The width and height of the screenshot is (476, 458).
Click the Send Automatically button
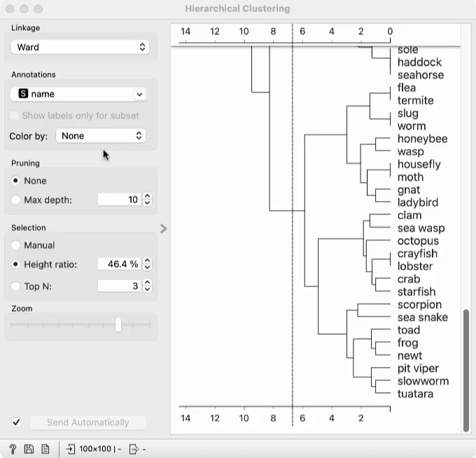(88, 422)
